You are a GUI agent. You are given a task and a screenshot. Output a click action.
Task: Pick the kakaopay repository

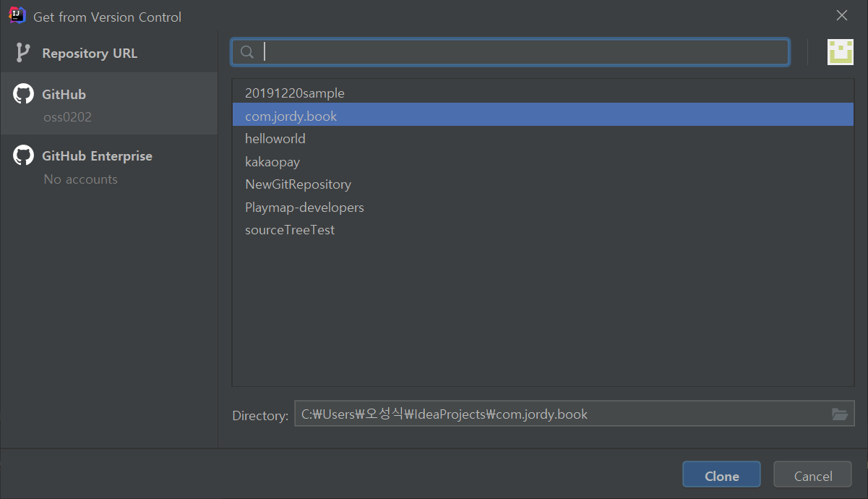point(543,161)
